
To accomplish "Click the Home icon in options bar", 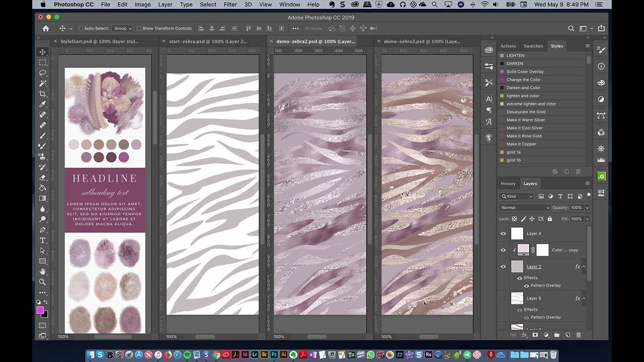I will pos(46,29).
